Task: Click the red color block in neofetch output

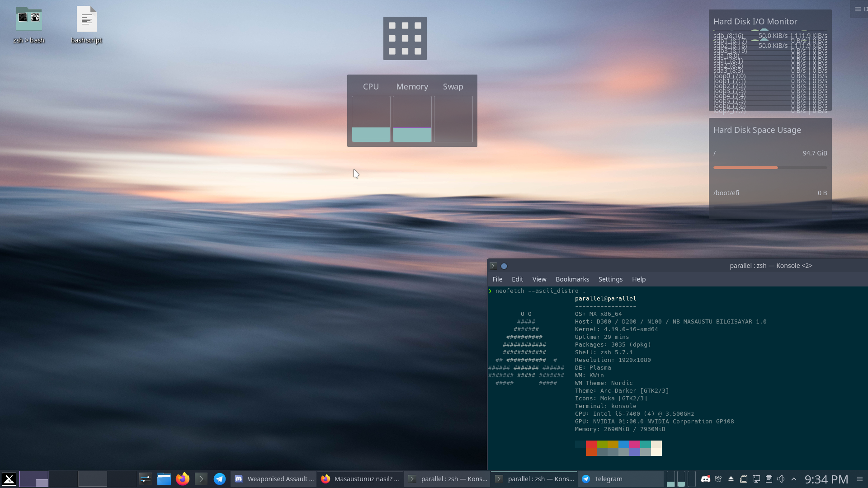Action: tap(591, 444)
